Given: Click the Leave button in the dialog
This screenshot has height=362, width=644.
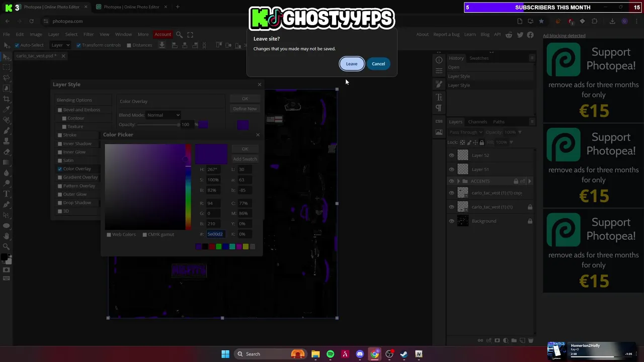Looking at the screenshot, I should click(352, 64).
